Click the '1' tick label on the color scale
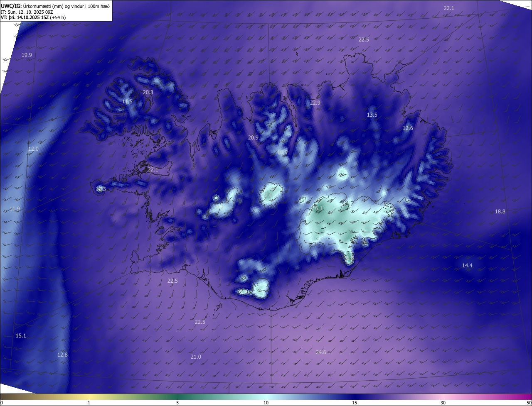 pyautogui.click(x=89, y=403)
